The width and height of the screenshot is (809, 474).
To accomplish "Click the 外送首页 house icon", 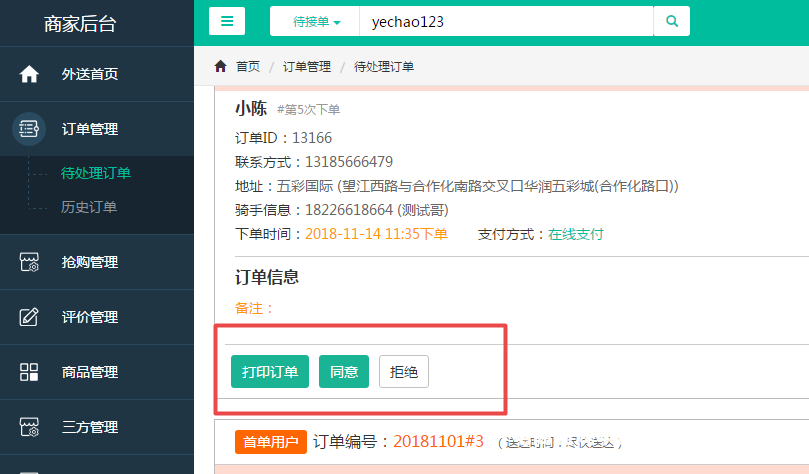I will pyautogui.click(x=29, y=74).
